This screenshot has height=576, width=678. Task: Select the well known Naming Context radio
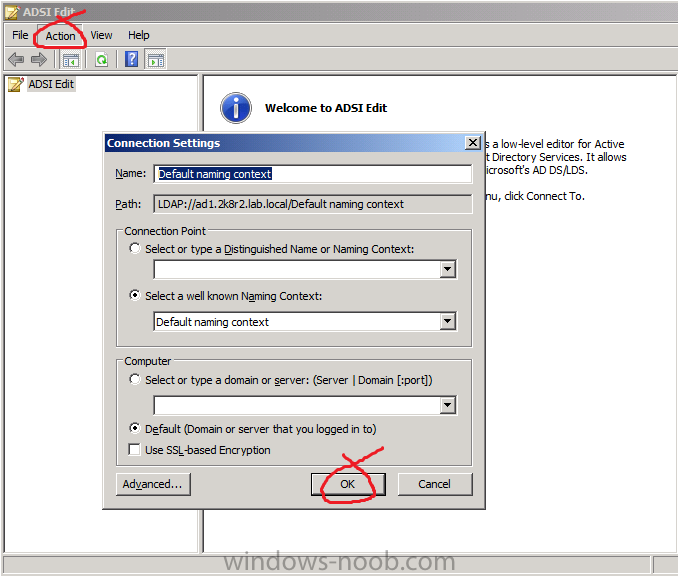tap(135, 295)
